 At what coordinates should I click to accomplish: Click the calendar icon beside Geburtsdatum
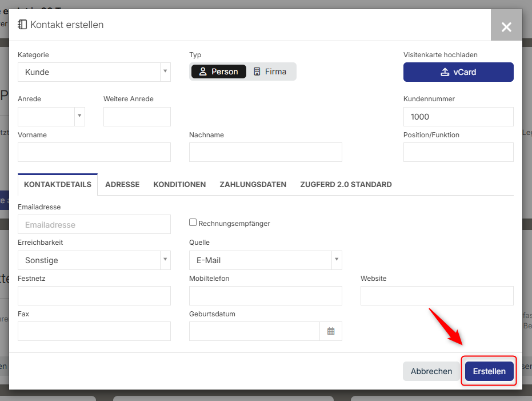(331, 331)
